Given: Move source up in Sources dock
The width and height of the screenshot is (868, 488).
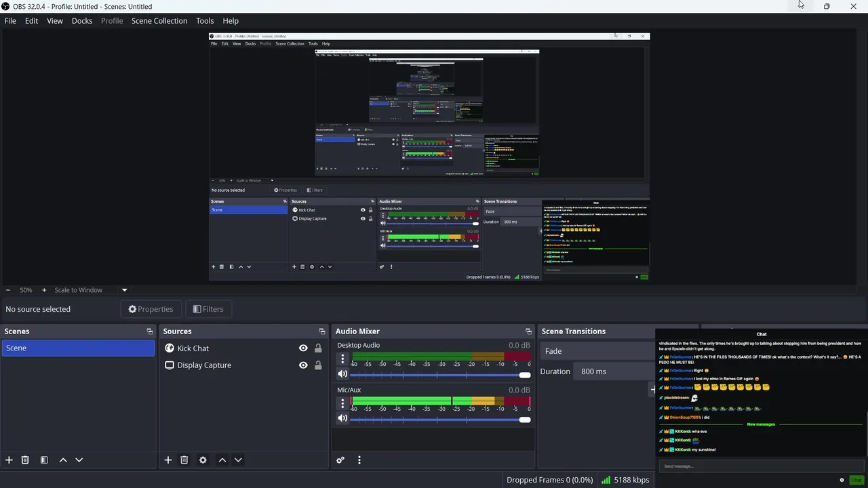Looking at the screenshot, I should (222, 460).
